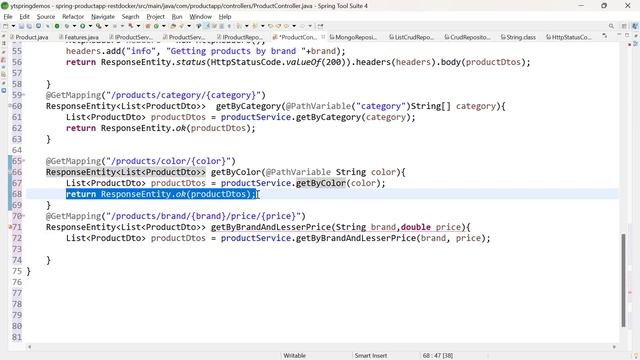Switch to the String.class tab
The width and height of the screenshot is (640, 360).
[518, 37]
